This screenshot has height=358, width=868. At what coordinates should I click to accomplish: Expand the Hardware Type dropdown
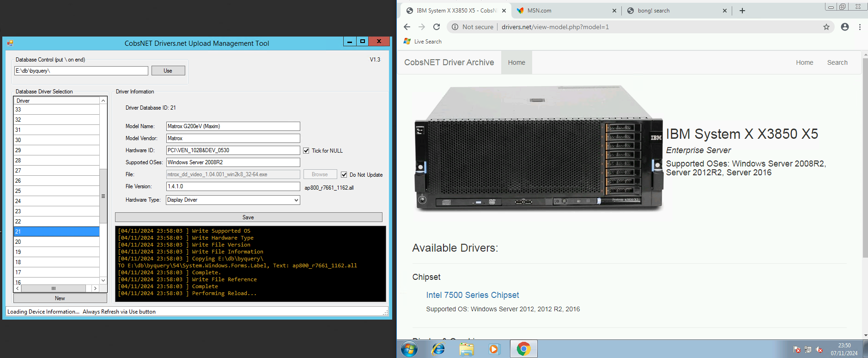tap(296, 200)
